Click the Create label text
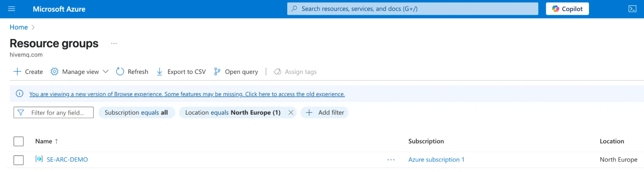This screenshot has width=644, height=172. click(34, 72)
